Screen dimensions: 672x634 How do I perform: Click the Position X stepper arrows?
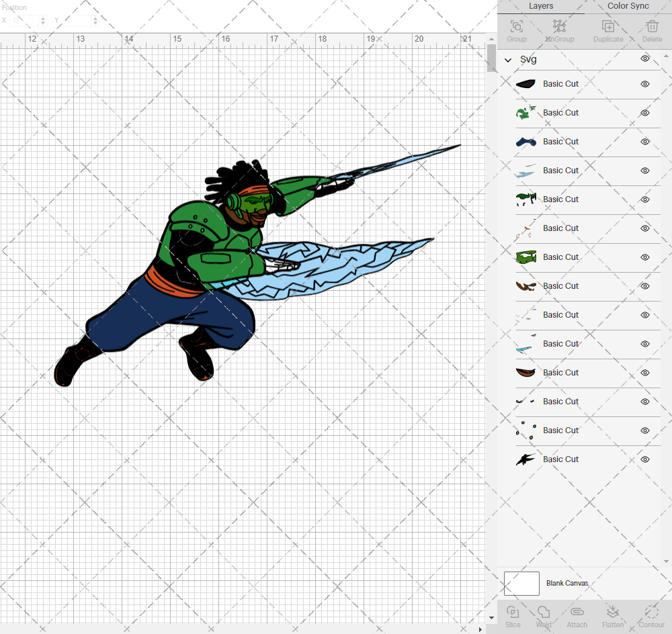43,20
